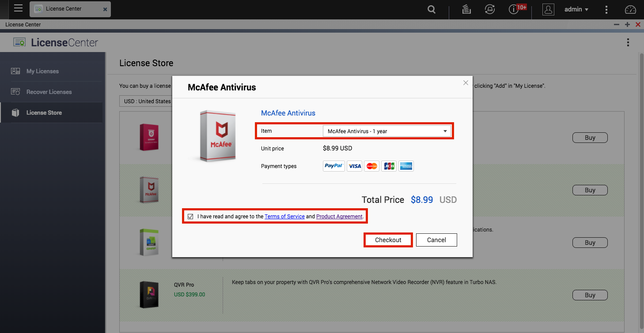Open the admin account dropdown

(x=576, y=9)
